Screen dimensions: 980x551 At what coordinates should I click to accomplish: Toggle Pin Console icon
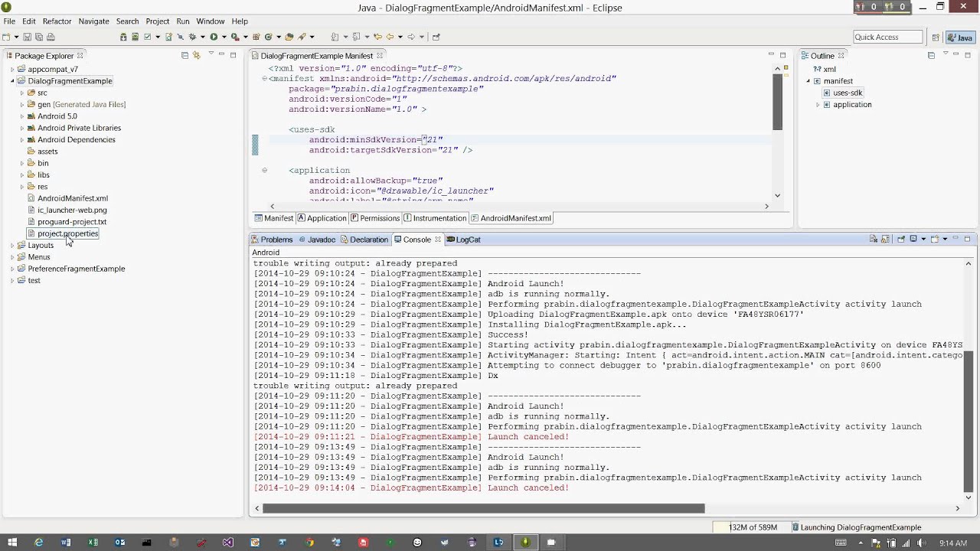pos(901,240)
